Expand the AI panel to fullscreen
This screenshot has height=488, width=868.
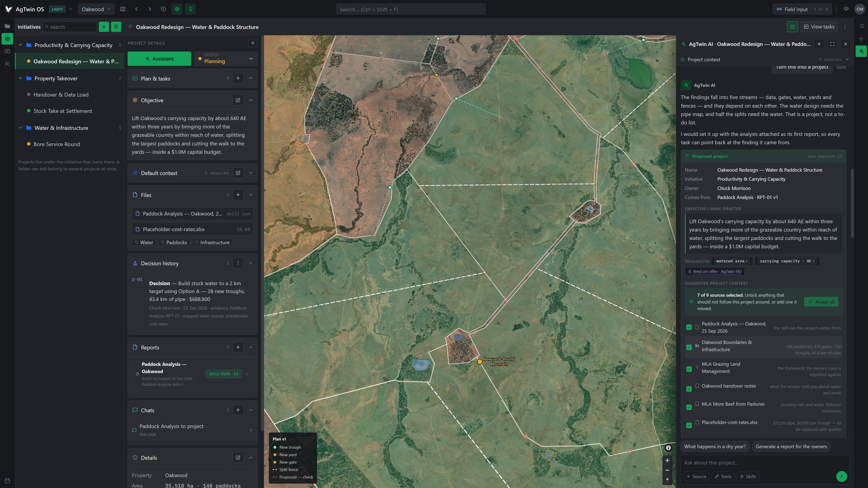tap(832, 44)
